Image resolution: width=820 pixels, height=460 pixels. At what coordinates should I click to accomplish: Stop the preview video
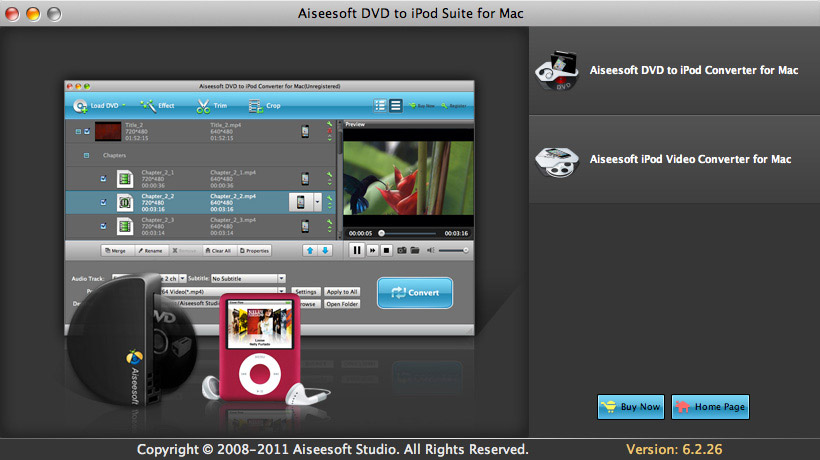coord(386,250)
